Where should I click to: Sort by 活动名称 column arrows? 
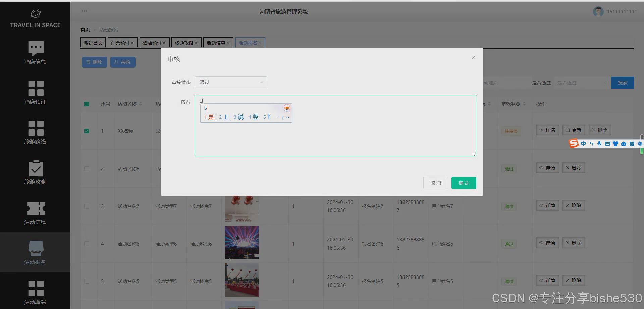141,104
